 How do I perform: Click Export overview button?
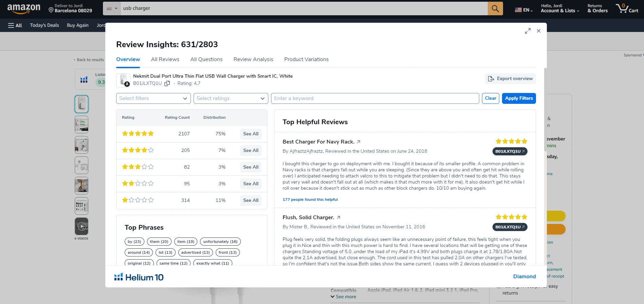coord(510,79)
